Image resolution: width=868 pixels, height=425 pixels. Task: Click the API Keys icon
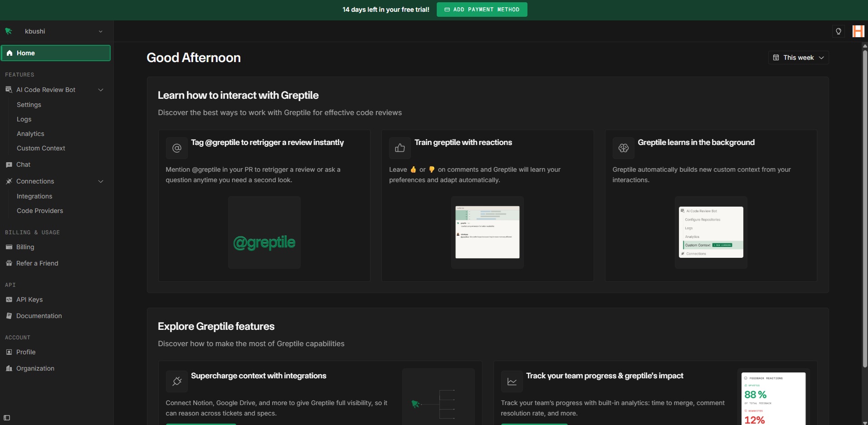(9, 299)
